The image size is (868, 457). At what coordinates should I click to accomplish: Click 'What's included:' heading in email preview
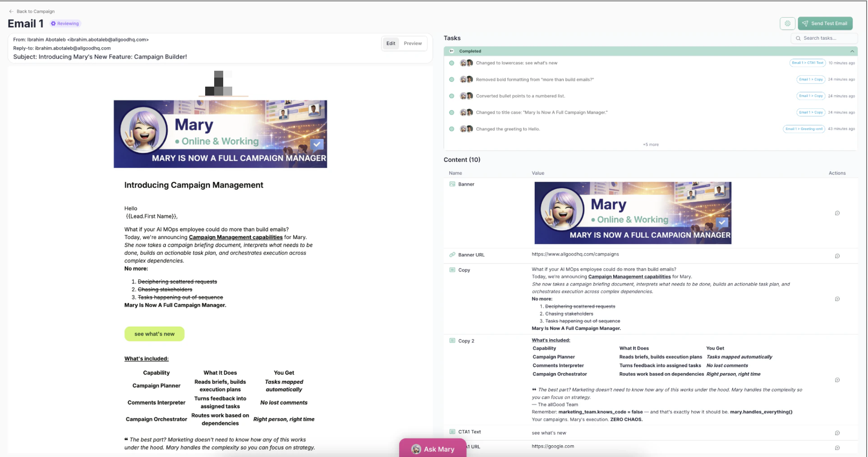[147, 359]
